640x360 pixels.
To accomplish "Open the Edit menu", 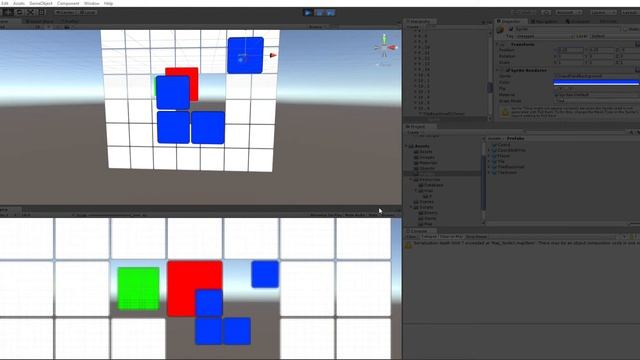I will 4,3.
